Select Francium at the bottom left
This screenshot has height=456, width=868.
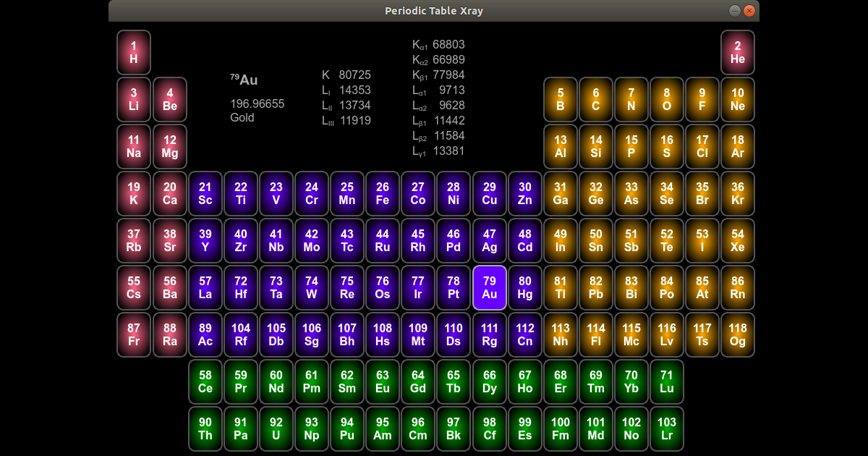pos(133,334)
